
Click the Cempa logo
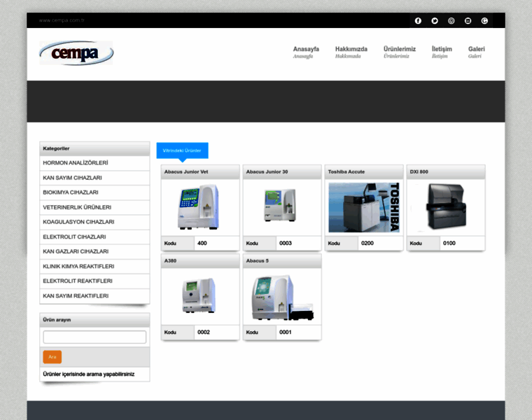point(76,53)
